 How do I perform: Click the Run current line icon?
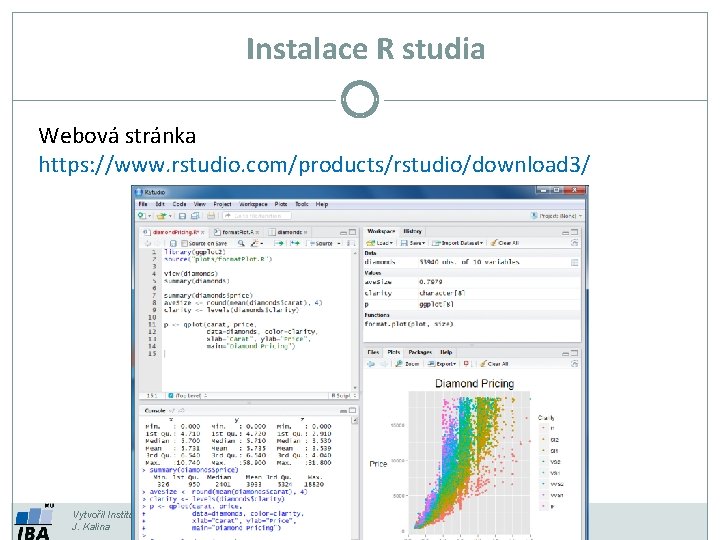(x=279, y=243)
